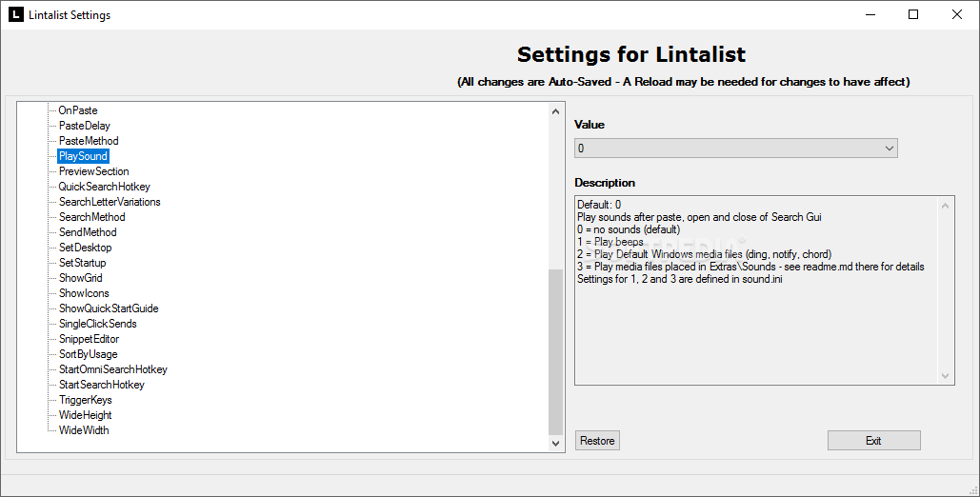Select the SetDesktop setting
The width and height of the screenshot is (980, 497).
click(x=85, y=247)
